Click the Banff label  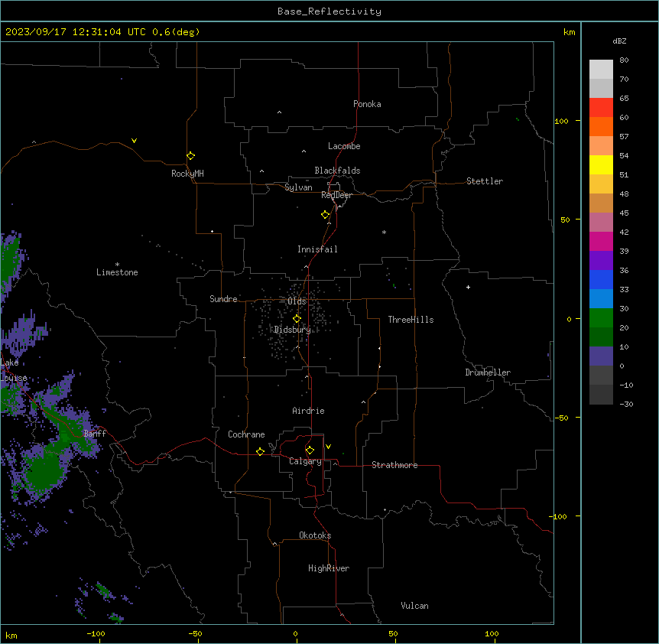pos(95,434)
